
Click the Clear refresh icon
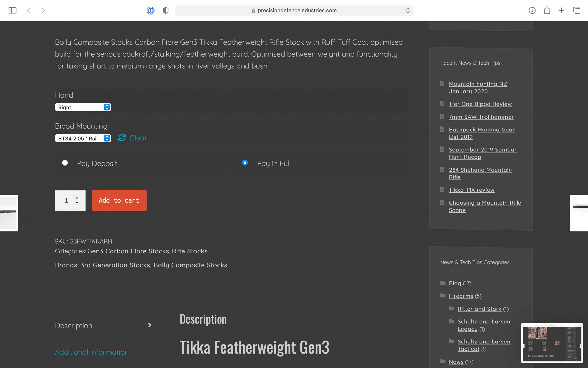tap(122, 138)
